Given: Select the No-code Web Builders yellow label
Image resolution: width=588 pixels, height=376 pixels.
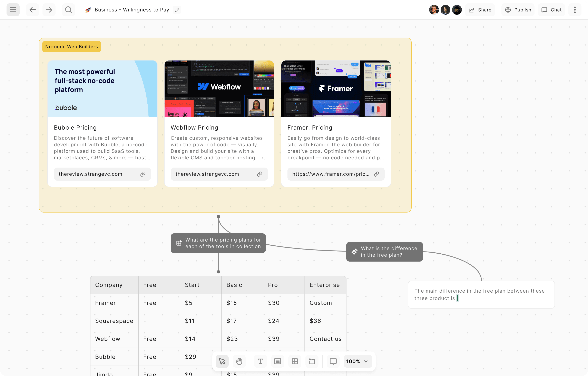Looking at the screenshot, I should pos(71,46).
